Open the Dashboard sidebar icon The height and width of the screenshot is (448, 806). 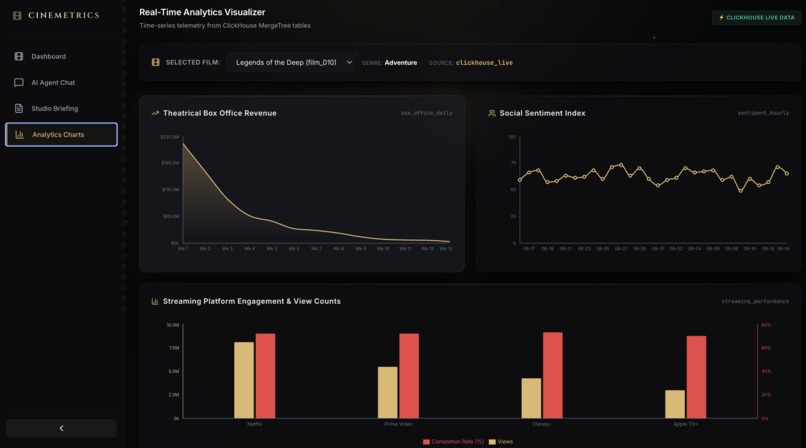point(19,57)
